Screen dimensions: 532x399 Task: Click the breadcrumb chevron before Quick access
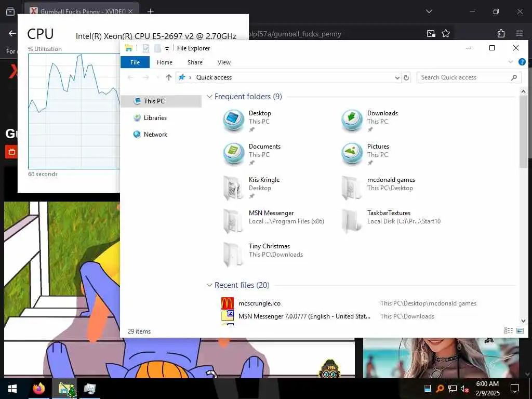[190, 78]
